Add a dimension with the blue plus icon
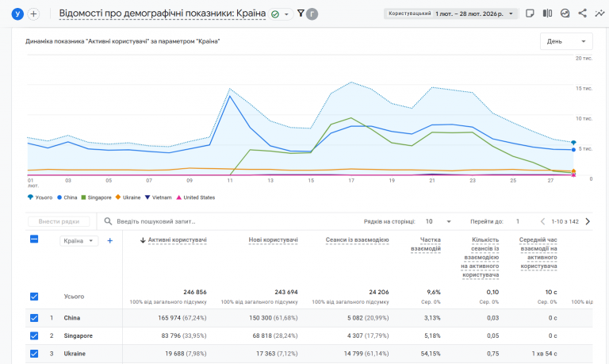609x364 pixels. (110, 240)
